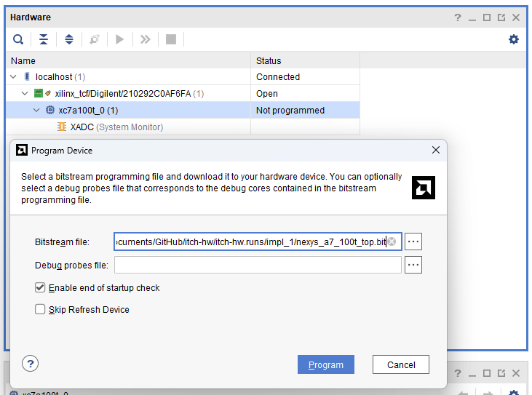This screenshot has width=532, height=395.
Task: Select xilinx_tcf/Digilent/210292C0AF6FA target
Action: [x=183, y=94]
